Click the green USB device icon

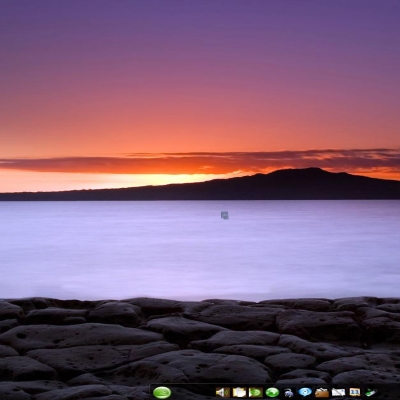tap(371, 392)
